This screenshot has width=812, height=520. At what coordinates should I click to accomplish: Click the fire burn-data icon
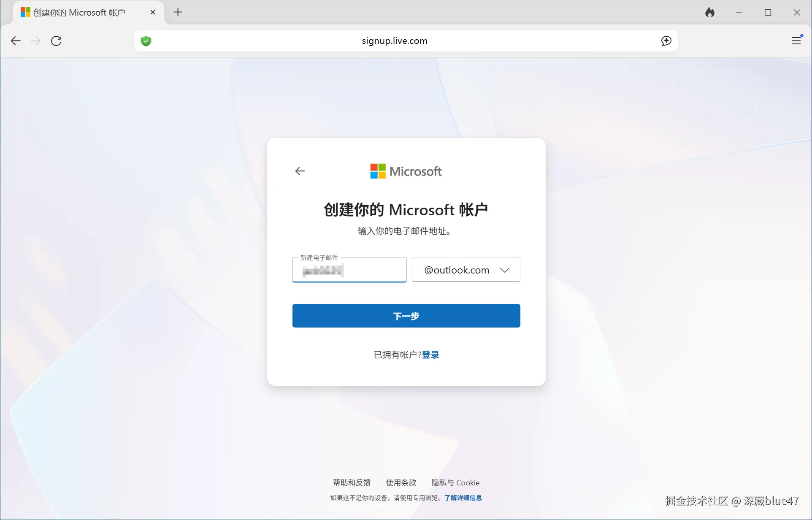(710, 13)
